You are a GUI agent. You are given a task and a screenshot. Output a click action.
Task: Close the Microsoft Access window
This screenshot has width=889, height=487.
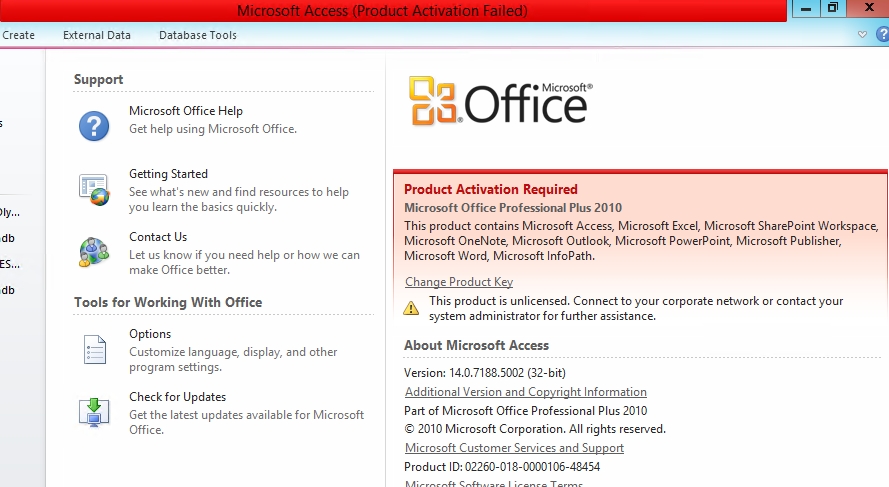tap(869, 8)
